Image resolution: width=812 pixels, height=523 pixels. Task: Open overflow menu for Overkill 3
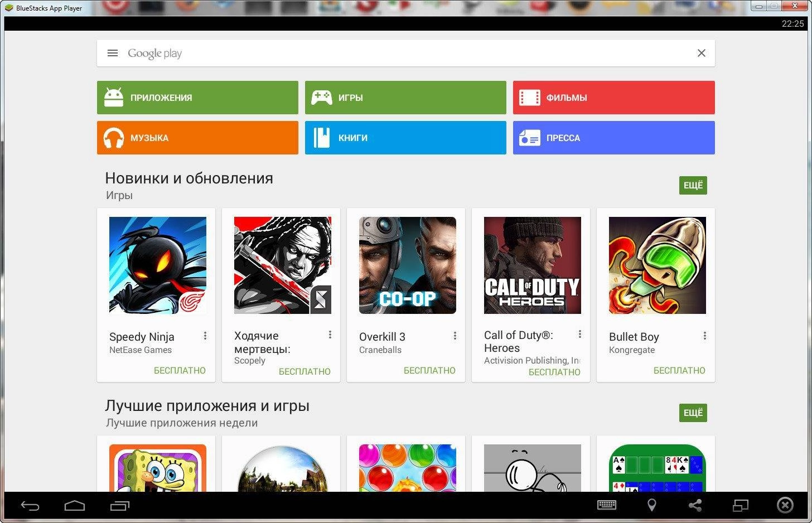coord(455,336)
